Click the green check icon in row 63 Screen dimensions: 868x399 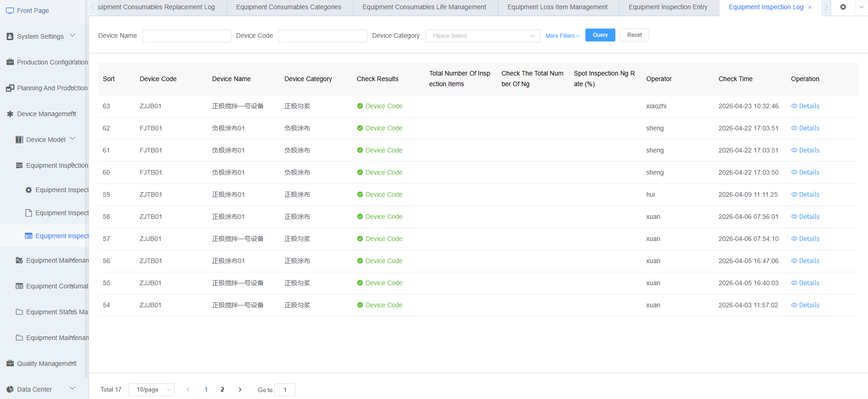pos(360,106)
